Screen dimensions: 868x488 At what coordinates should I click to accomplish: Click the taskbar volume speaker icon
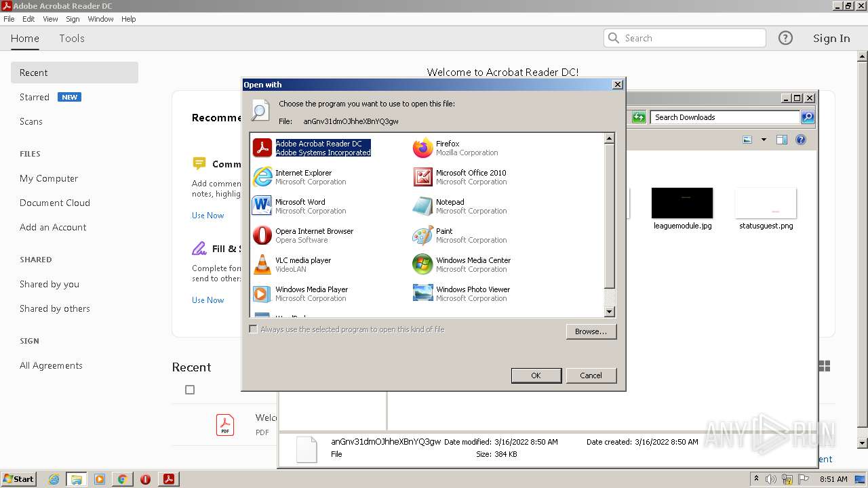coord(770,479)
